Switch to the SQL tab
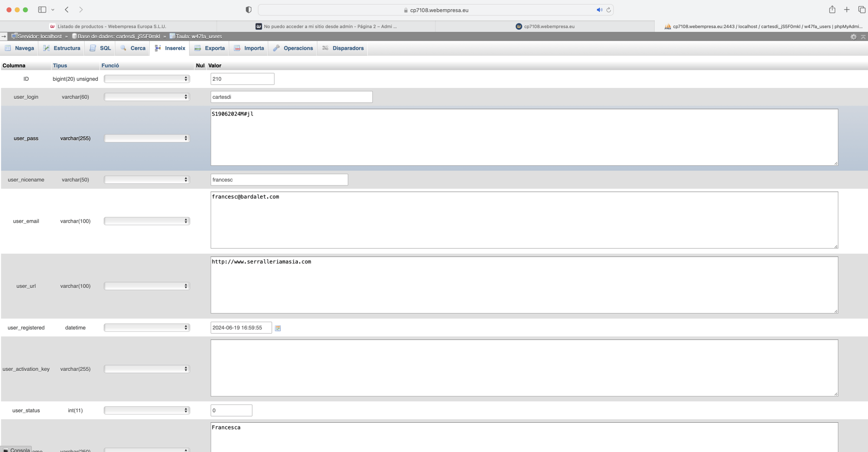 pos(100,48)
